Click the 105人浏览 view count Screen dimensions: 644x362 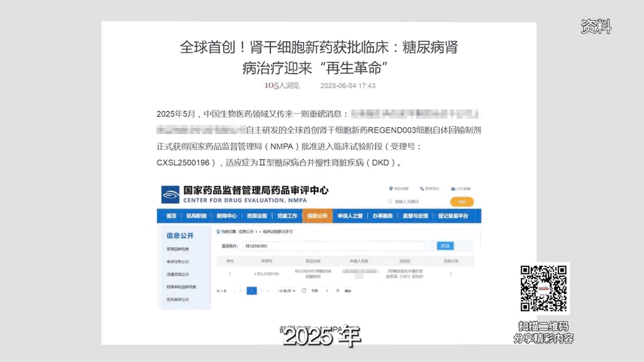282,86
